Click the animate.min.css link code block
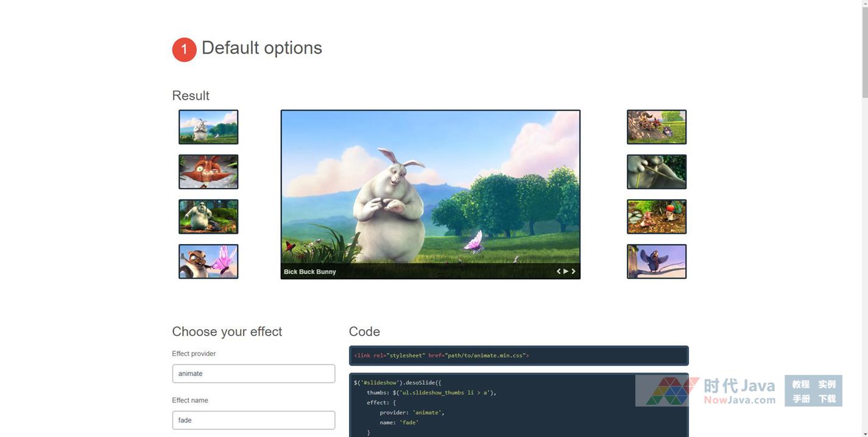The image size is (868, 437). pos(518,355)
